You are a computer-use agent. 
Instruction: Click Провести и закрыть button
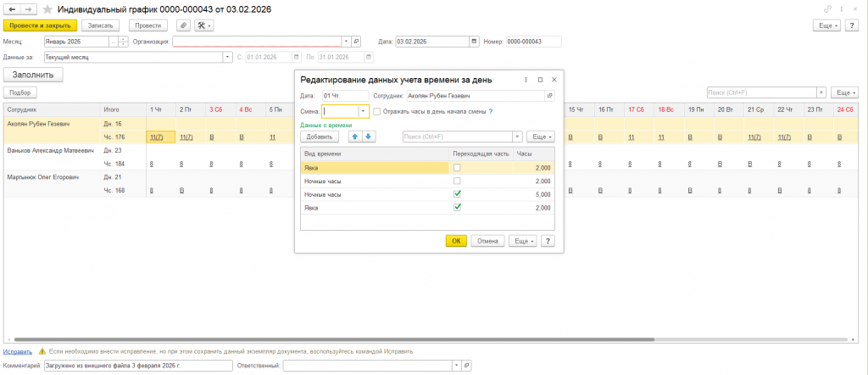coord(41,25)
